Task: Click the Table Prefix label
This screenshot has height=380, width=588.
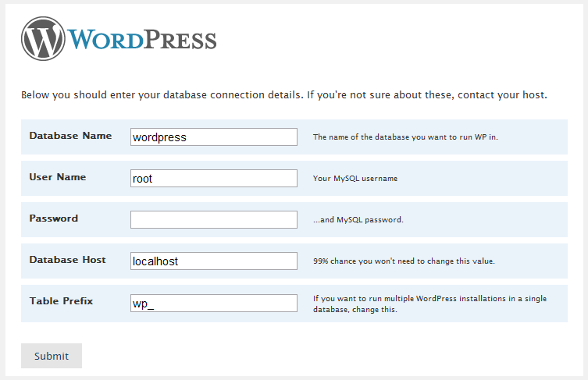Action: coord(61,301)
